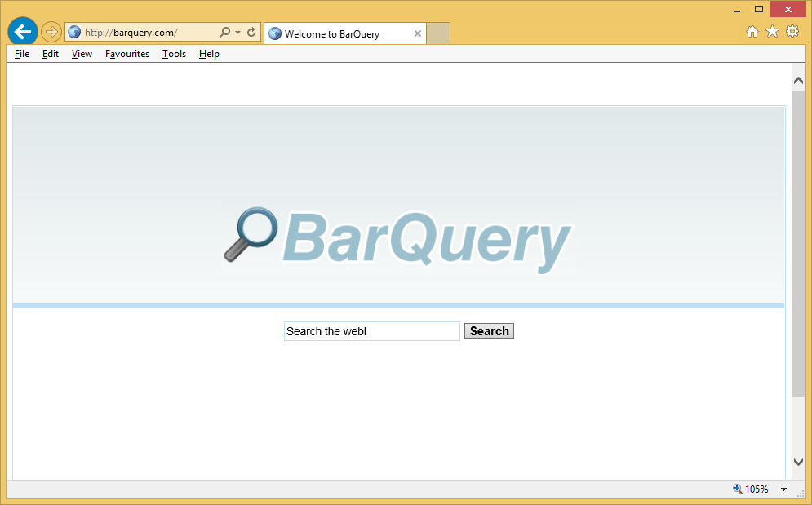Open the Tools menu
The height and width of the screenshot is (505, 812).
click(174, 54)
